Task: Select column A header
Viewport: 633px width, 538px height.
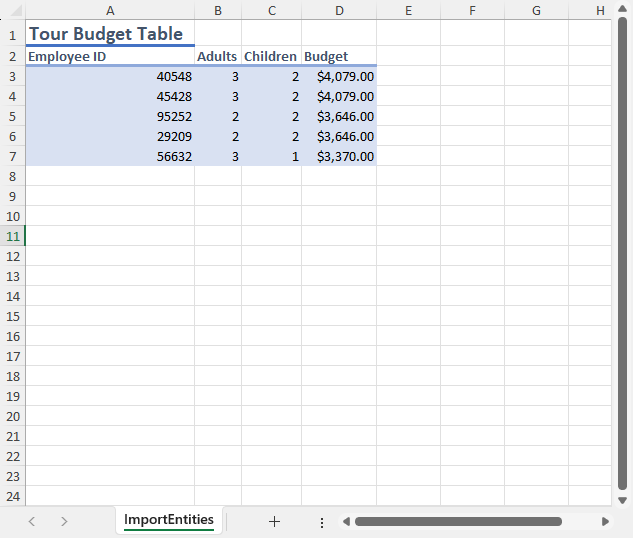Action: pos(109,10)
